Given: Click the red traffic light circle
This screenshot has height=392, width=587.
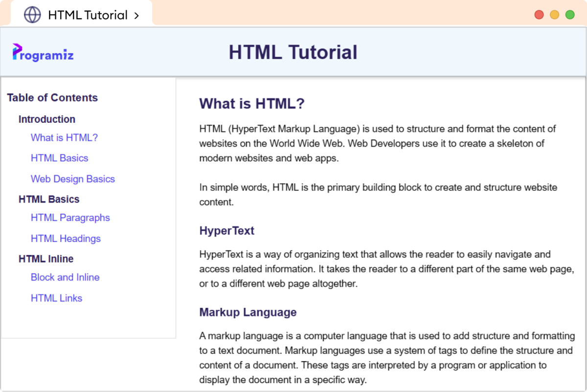Looking at the screenshot, I should 539,15.
